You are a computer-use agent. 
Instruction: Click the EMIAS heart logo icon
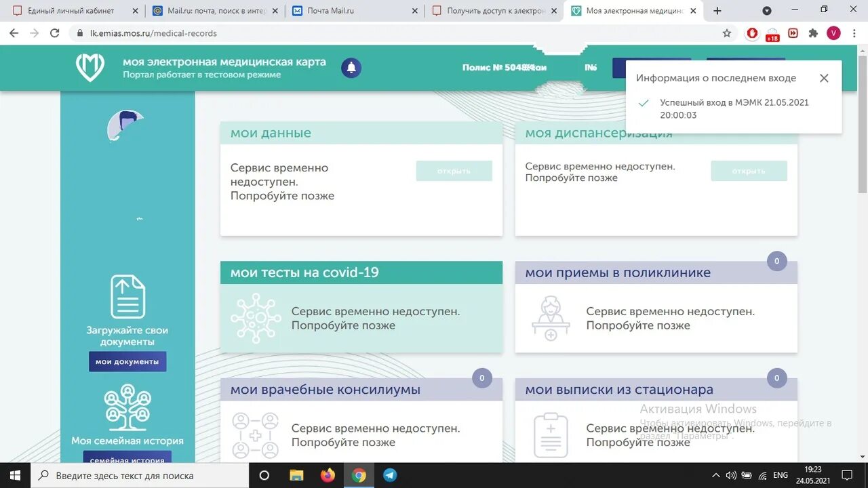[x=90, y=67]
